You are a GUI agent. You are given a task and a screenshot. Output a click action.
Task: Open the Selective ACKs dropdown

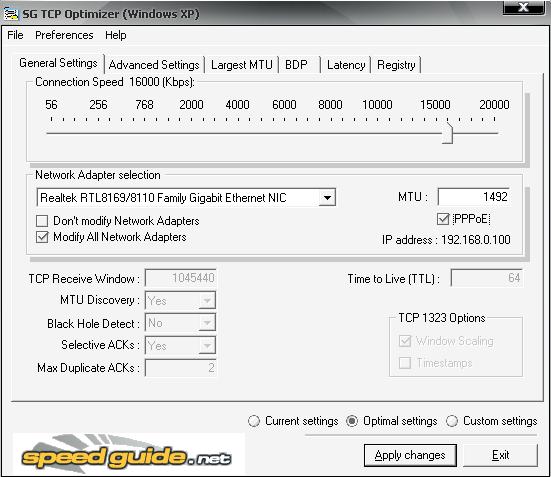coord(207,346)
